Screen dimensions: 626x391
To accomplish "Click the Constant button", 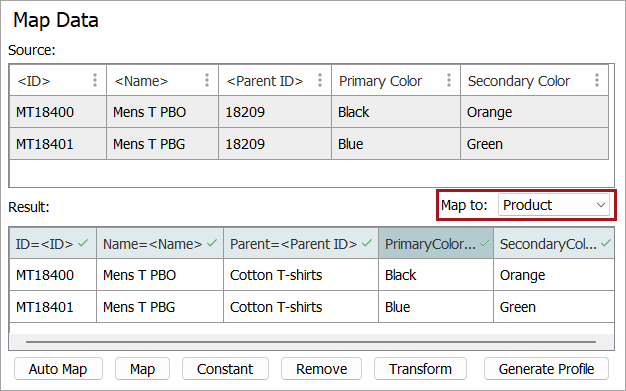I will [225, 369].
